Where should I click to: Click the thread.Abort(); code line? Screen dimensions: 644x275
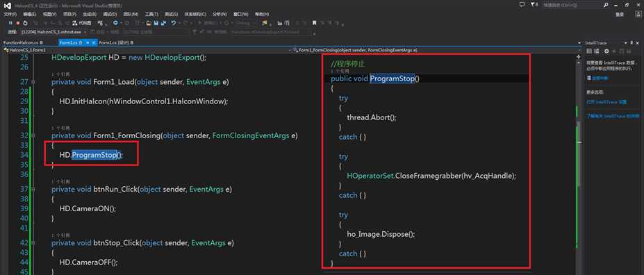coord(371,117)
